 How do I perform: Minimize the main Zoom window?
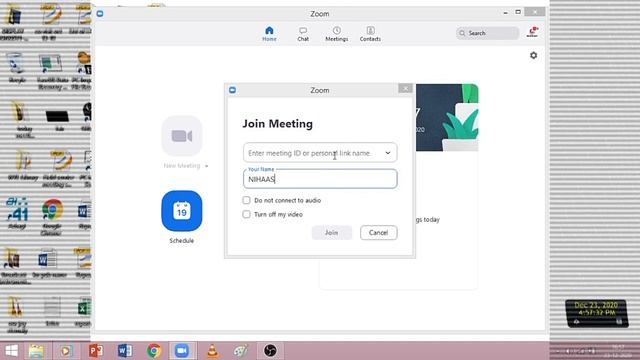(x=505, y=13)
